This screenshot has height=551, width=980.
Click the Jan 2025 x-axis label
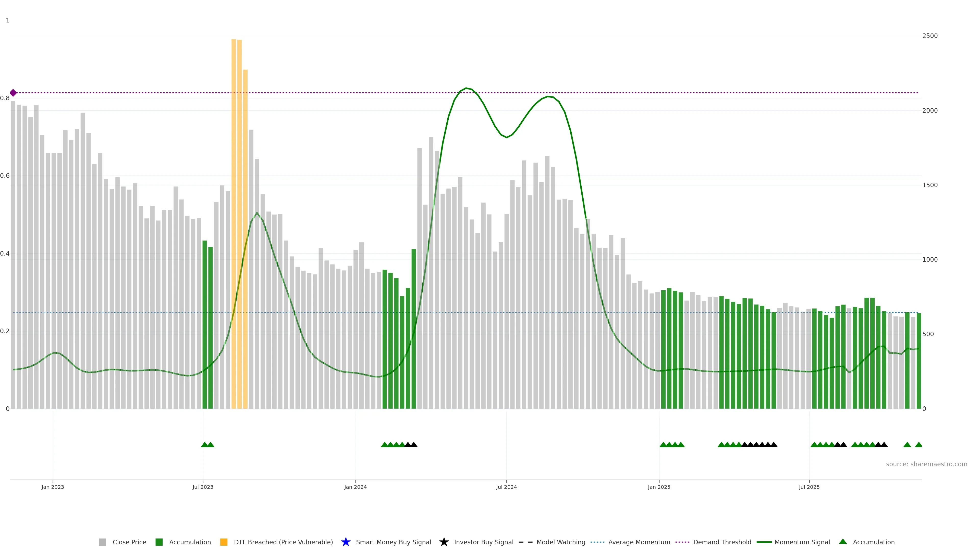tap(659, 487)
